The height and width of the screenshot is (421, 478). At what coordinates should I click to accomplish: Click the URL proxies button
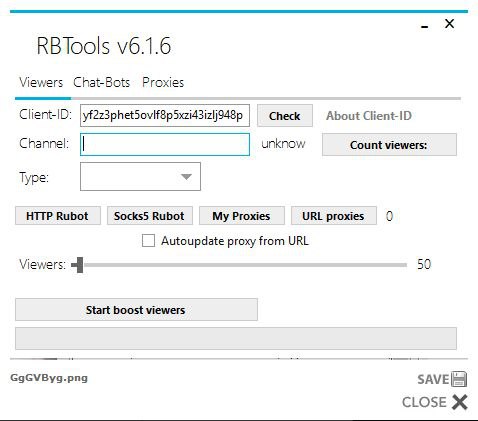coord(334,216)
